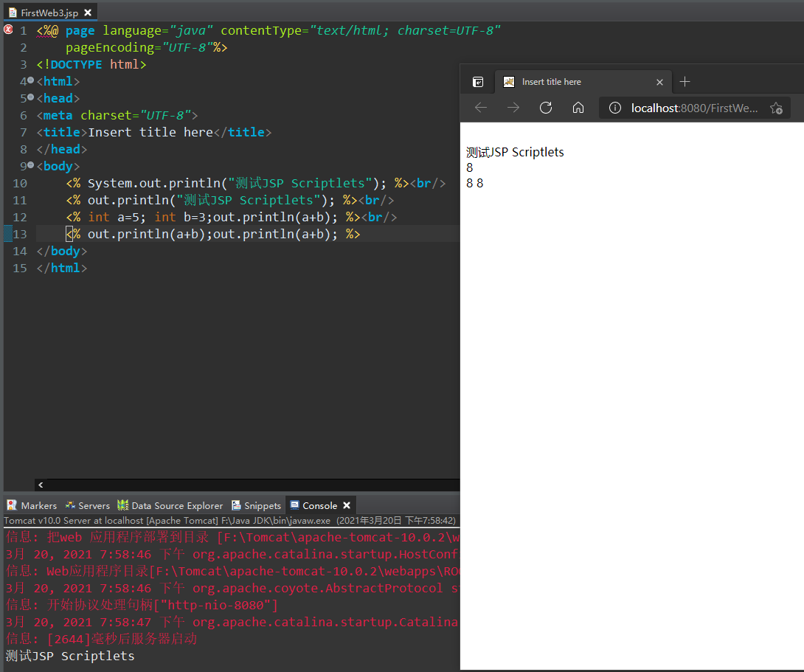Image resolution: width=804 pixels, height=672 pixels.
Task: Select the FirstWeb3.jsp editor tab
Action: tap(49, 13)
